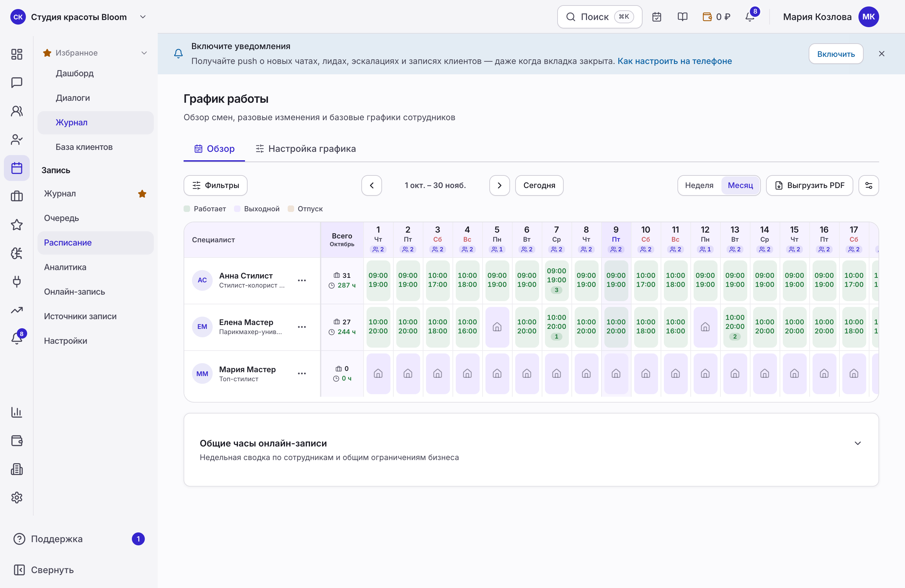
Task: Open Фильтры button
Action: point(216,185)
